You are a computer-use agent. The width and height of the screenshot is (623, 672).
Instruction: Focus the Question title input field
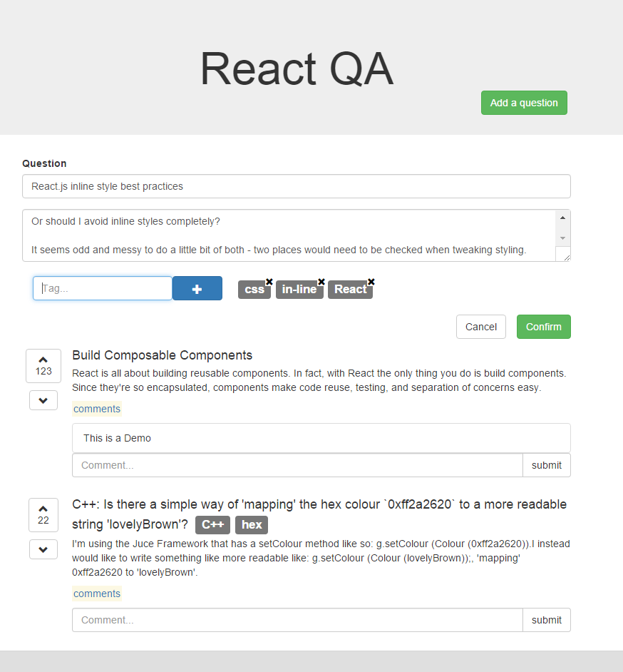coord(297,186)
